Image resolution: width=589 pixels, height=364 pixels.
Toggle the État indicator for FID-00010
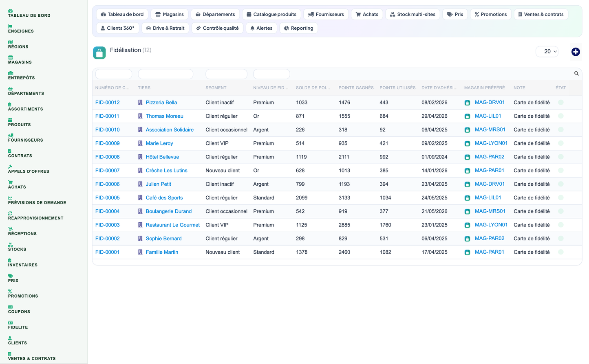[x=561, y=130]
